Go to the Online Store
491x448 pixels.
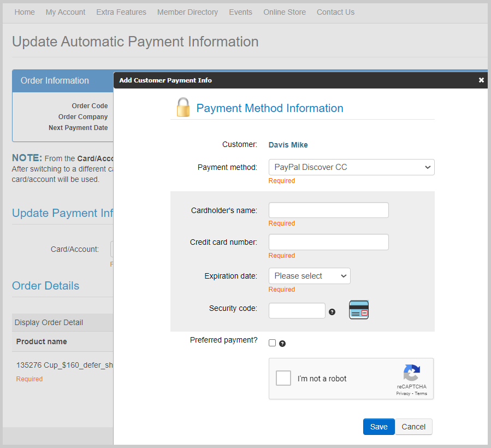click(x=285, y=12)
